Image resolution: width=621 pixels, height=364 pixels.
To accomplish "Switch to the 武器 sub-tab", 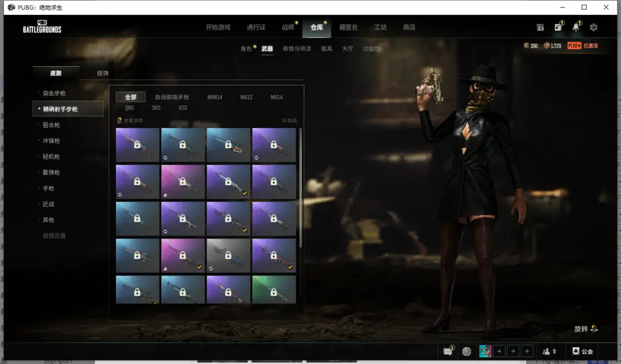I will click(267, 49).
